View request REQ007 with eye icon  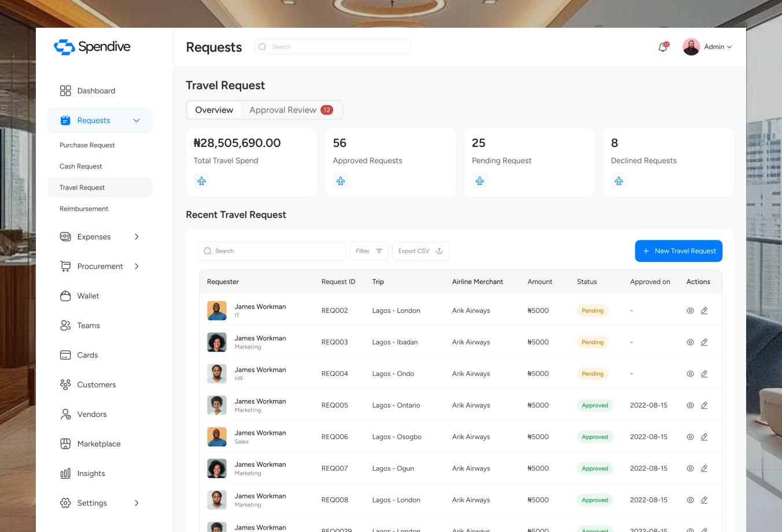[690, 468]
